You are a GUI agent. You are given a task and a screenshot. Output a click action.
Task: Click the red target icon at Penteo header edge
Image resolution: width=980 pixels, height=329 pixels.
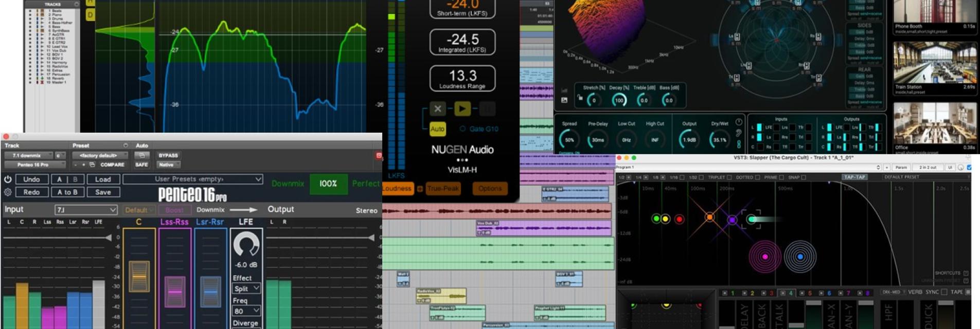click(379, 155)
